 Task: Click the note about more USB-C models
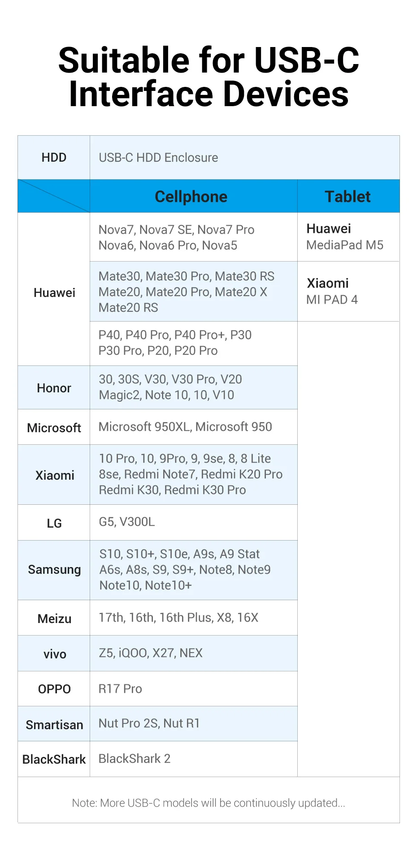coord(208,803)
